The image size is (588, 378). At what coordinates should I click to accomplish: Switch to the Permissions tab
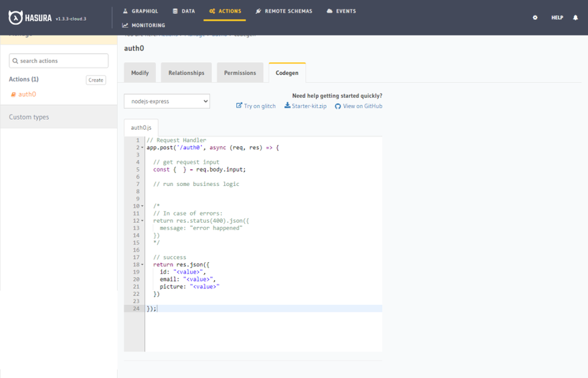(x=240, y=73)
